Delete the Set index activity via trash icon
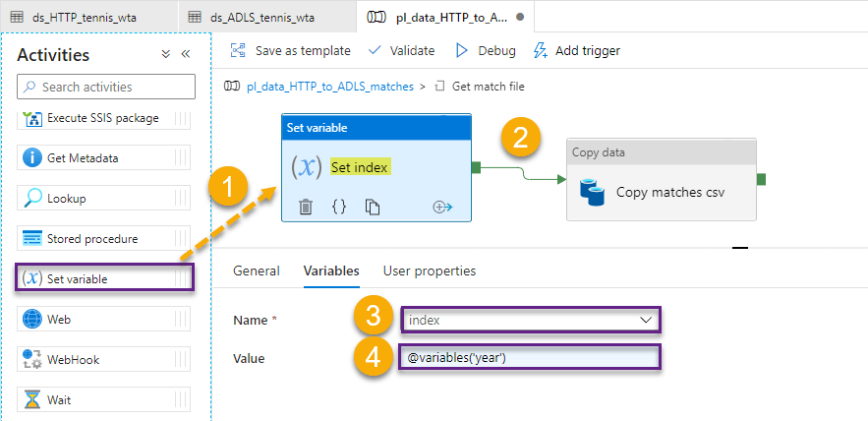 point(306,207)
